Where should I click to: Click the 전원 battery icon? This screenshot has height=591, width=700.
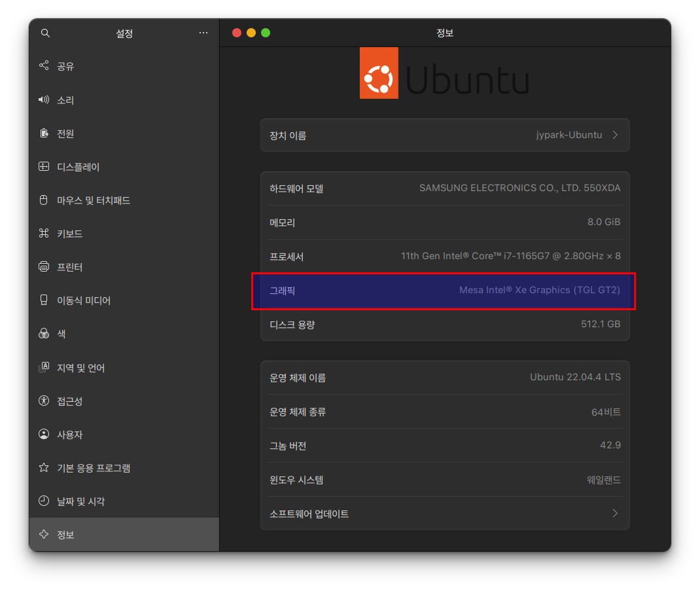pyautogui.click(x=44, y=133)
